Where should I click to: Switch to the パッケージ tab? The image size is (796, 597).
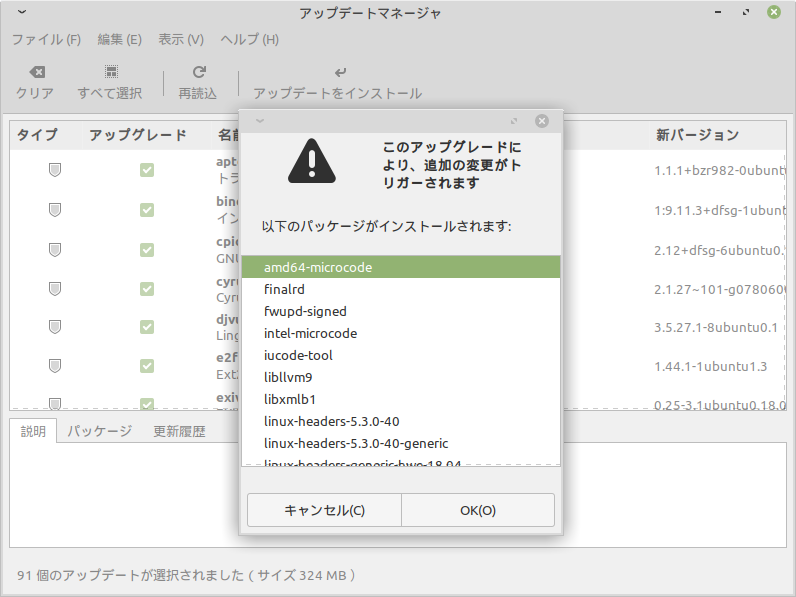100,431
